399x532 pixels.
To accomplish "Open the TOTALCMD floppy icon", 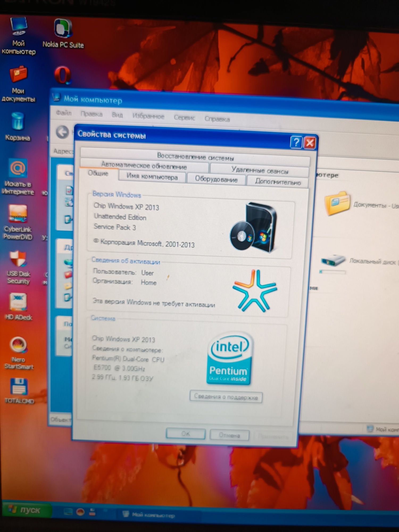I will pyautogui.click(x=19, y=391).
